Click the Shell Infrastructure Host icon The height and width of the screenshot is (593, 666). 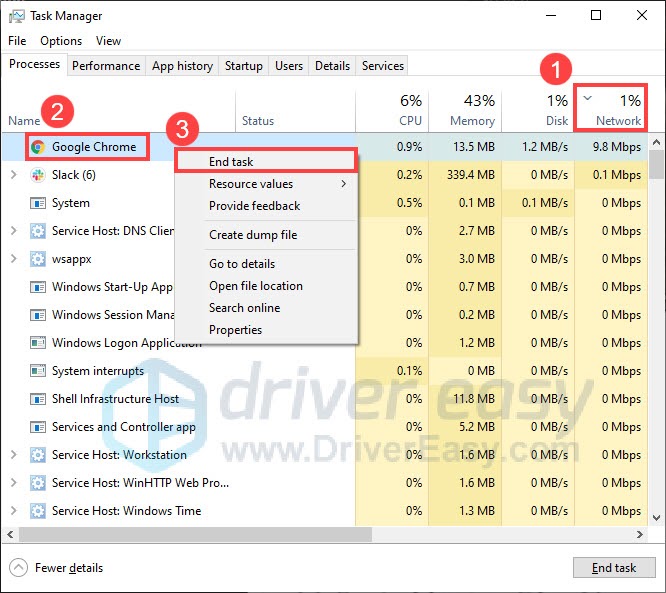click(38, 399)
